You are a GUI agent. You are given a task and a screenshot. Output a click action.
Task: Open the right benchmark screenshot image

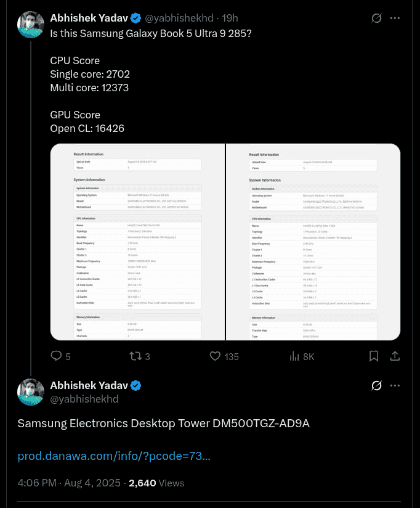pyautogui.click(x=313, y=242)
